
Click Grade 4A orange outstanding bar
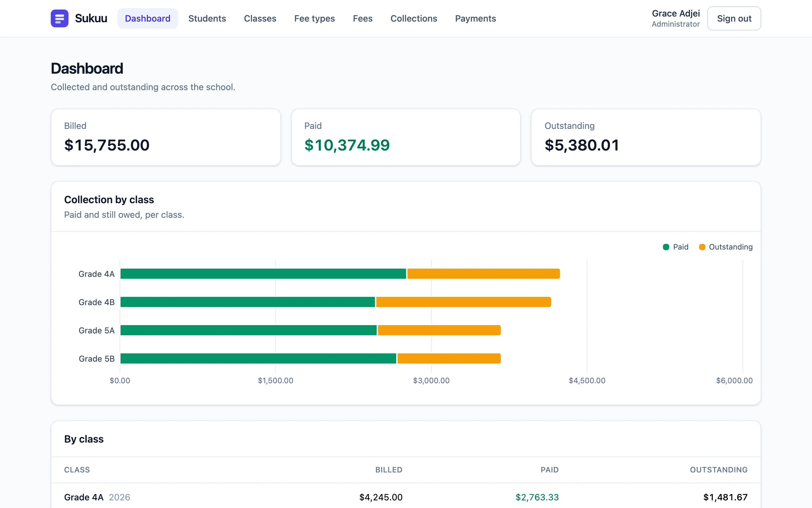click(x=483, y=273)
